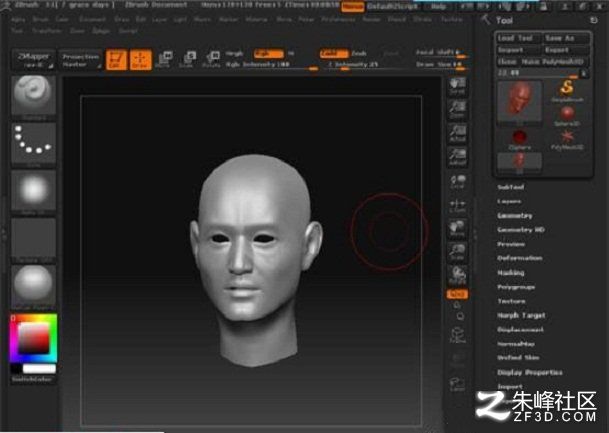609x433 pixels.
Task: Toggle the orange Zadd mode button
Action: tap(334, 54)
